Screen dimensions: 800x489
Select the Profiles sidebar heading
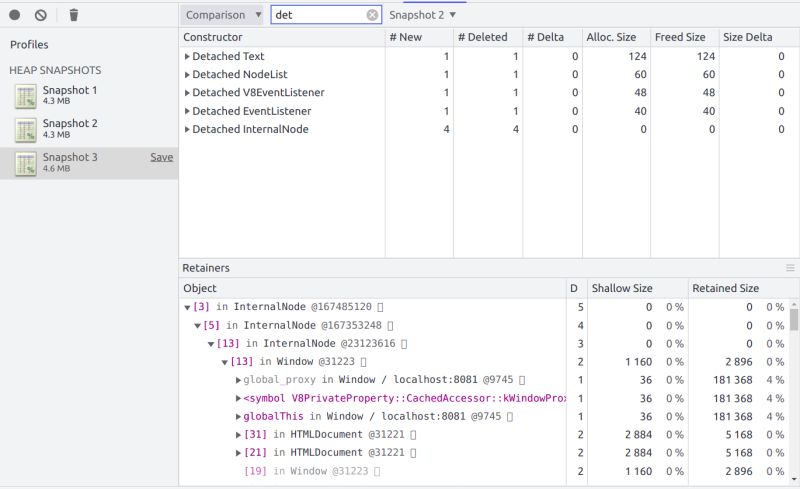29,45
